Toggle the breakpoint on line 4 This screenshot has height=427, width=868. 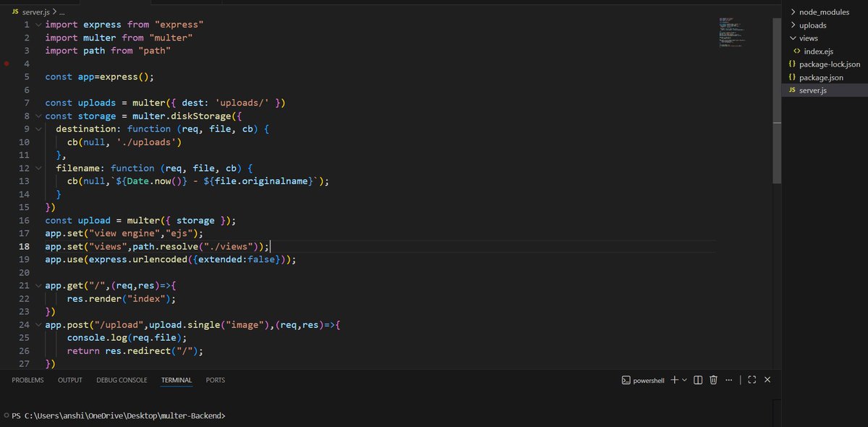coord(7,64)
